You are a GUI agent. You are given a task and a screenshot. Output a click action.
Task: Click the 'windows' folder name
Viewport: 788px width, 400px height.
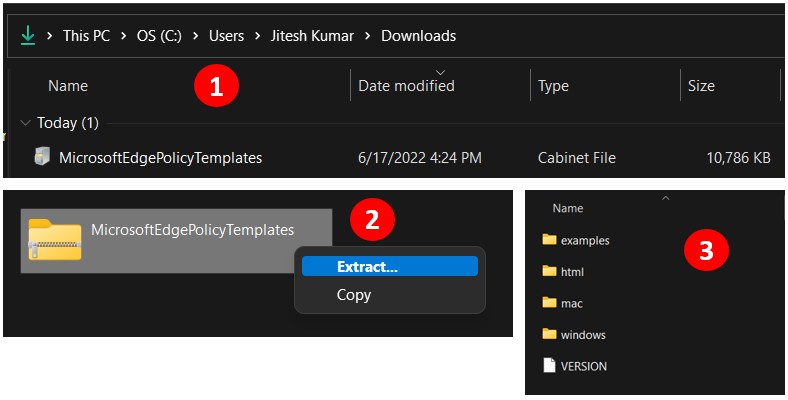[583, 335]
